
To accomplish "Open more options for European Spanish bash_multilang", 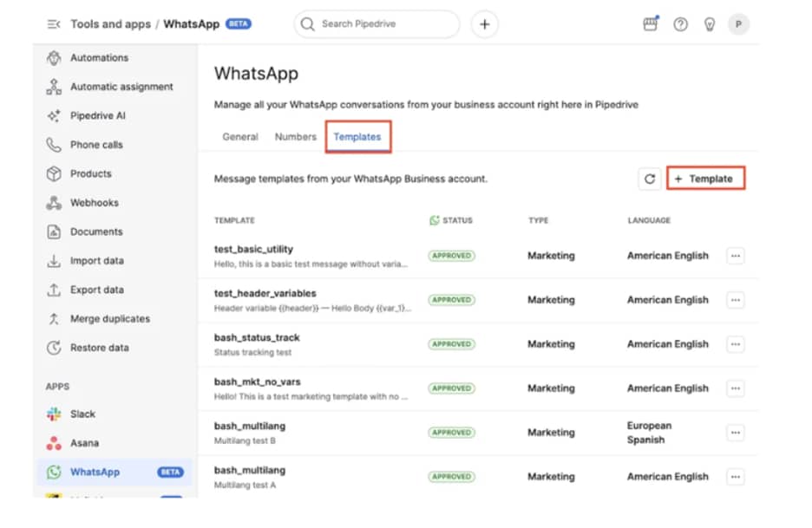I will coord(736,433).
